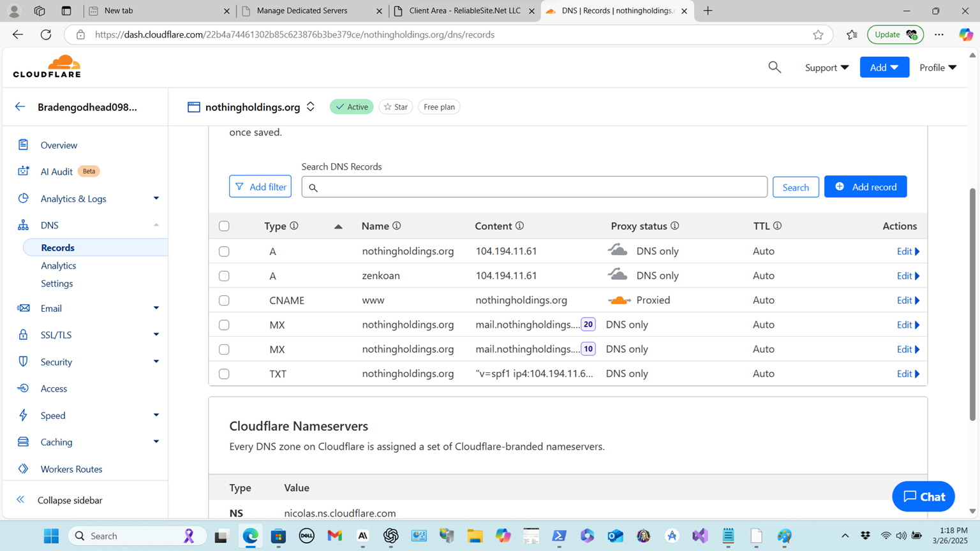Open AI Audit in the sidebar
Viewport: 980px width, 551px height.
56,172
